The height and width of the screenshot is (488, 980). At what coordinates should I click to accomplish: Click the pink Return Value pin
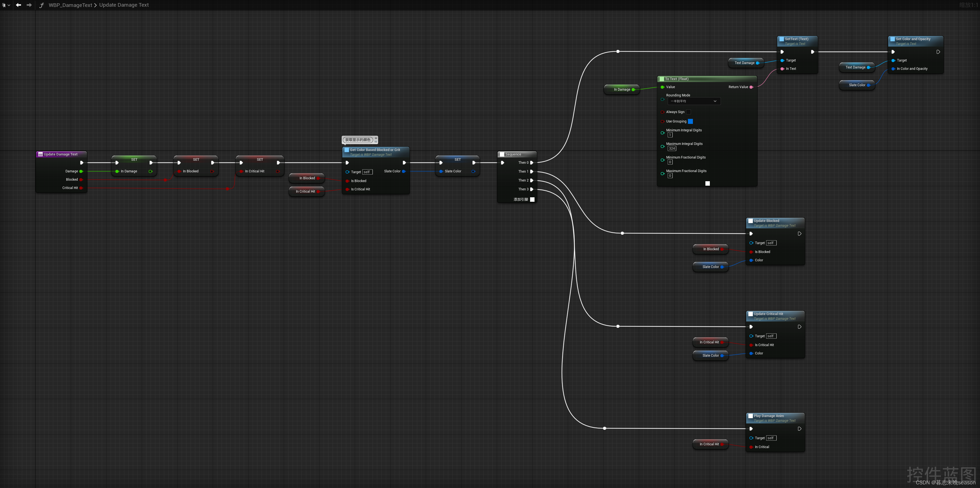(x=751, y=87)
